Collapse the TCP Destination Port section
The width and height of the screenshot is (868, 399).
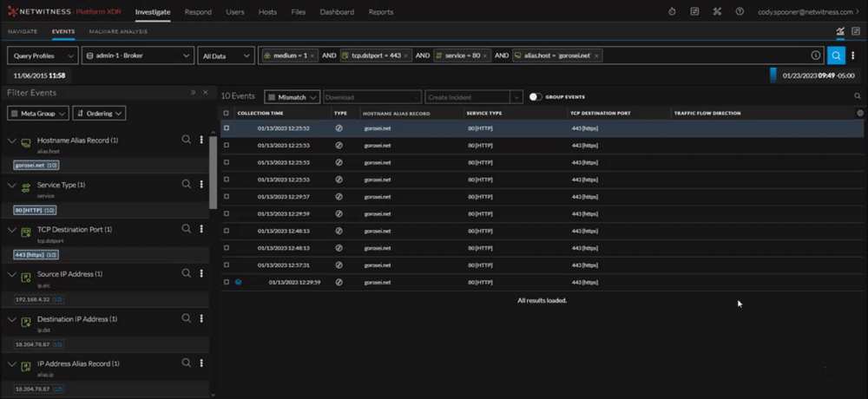click(x=12, y=230)
